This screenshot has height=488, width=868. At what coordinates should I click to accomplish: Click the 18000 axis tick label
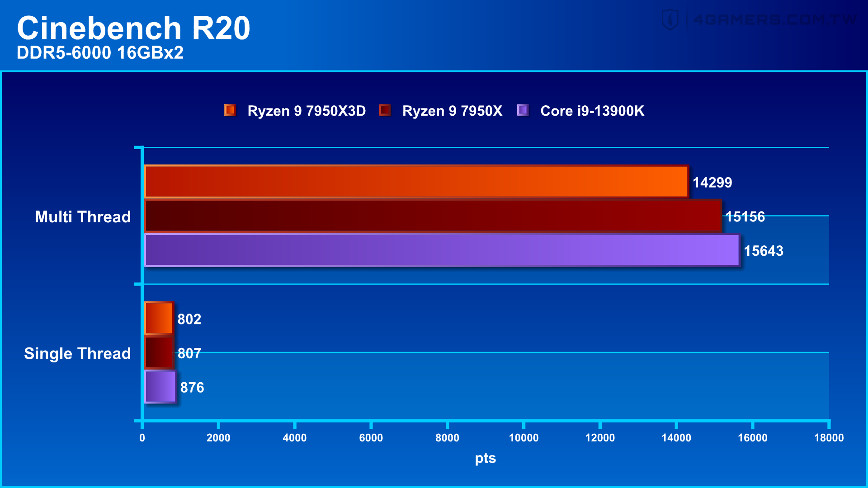(x=829, y=438)
